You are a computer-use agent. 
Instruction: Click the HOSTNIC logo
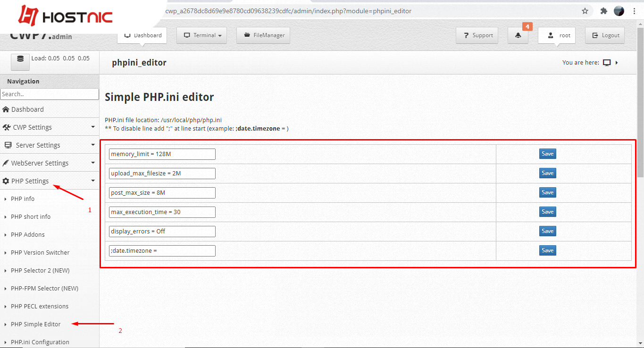click(66, 17)
